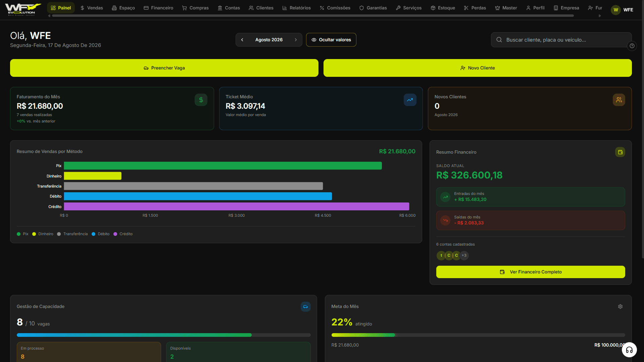Click 6 contas cadastradas text
Viewport: 644px width, 362px height.
tap(455, 244)
